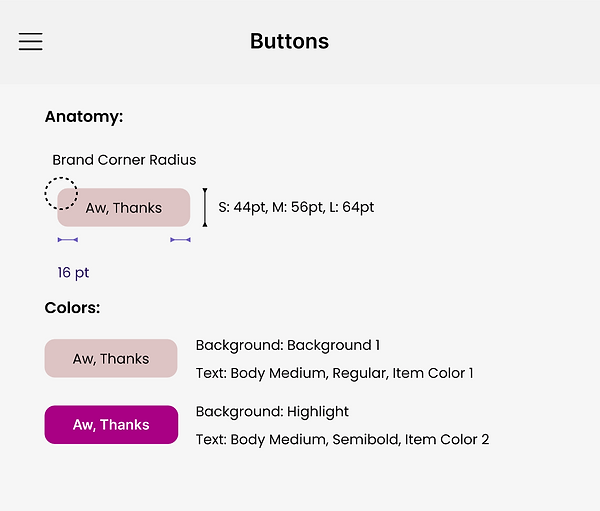Click the Buttons page title
600x511 pixels.
point(289,41)
